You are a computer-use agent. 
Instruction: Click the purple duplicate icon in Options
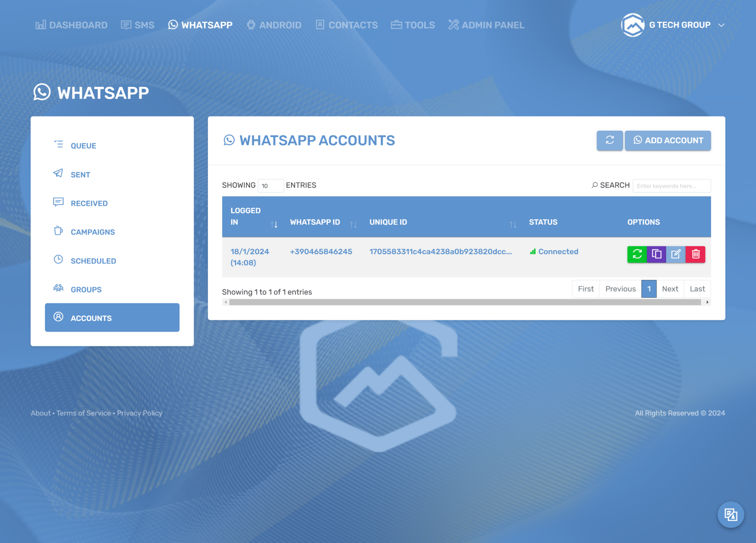(656, 254)
